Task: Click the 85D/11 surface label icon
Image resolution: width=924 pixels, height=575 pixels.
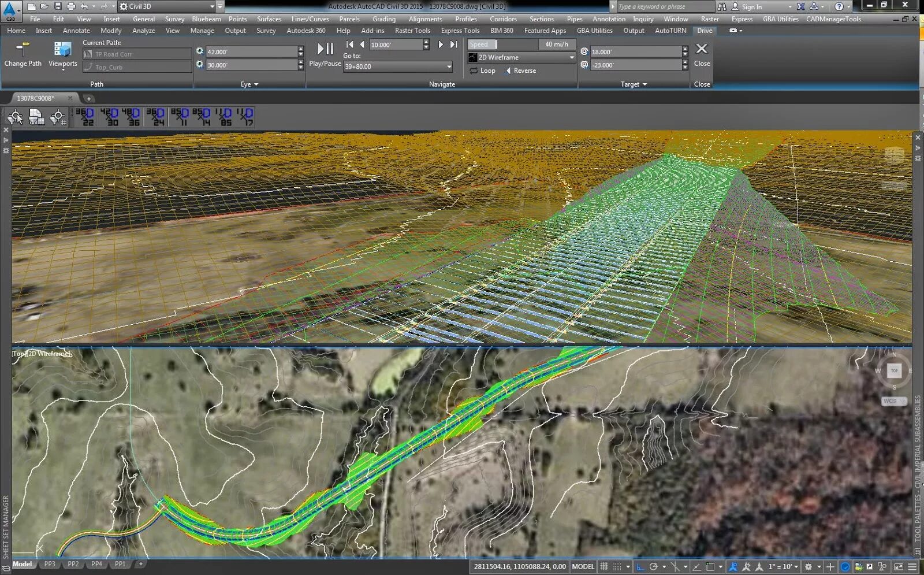Action: (180, 117)
